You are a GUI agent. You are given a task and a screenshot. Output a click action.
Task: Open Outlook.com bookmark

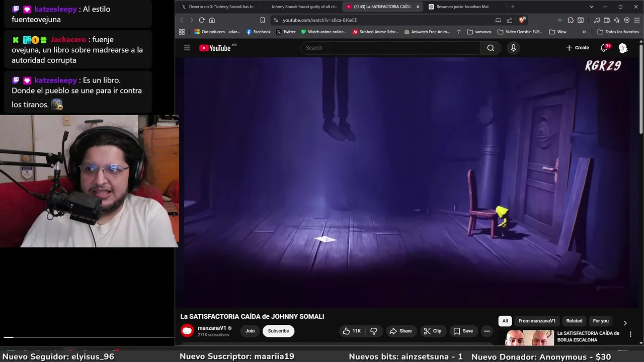[x=217, y=32]
